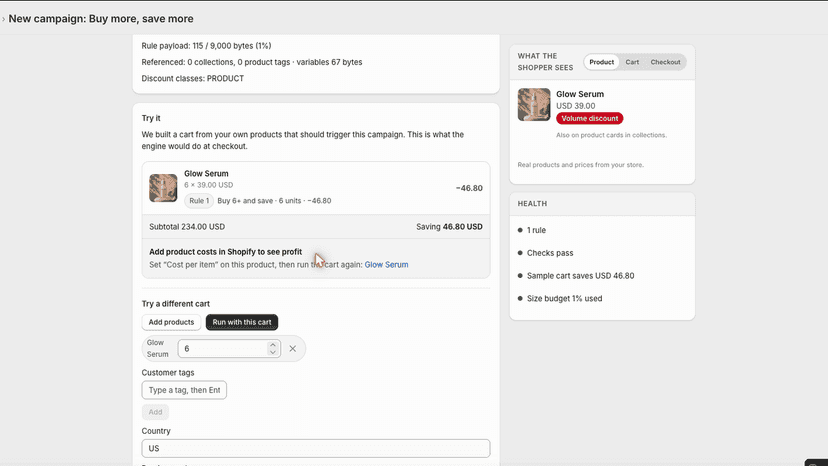Click 'Add product costs in Shopify to see profit'
The height and width of the screenshot is (466, 828).
(x=225, y=252)
